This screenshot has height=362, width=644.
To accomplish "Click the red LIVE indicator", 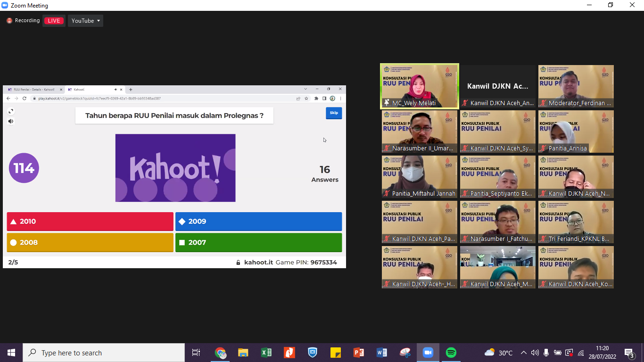I will (x=54, y=21).
